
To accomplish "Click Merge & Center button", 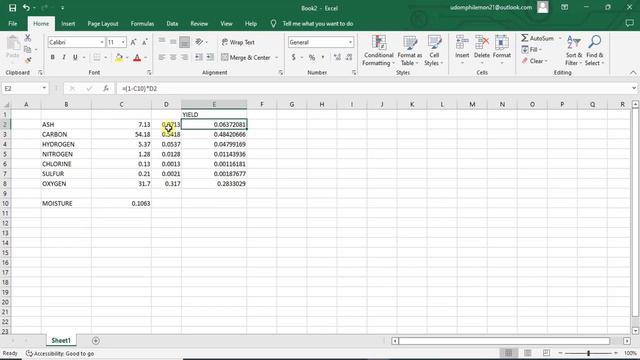I will [x=246, y=58].
